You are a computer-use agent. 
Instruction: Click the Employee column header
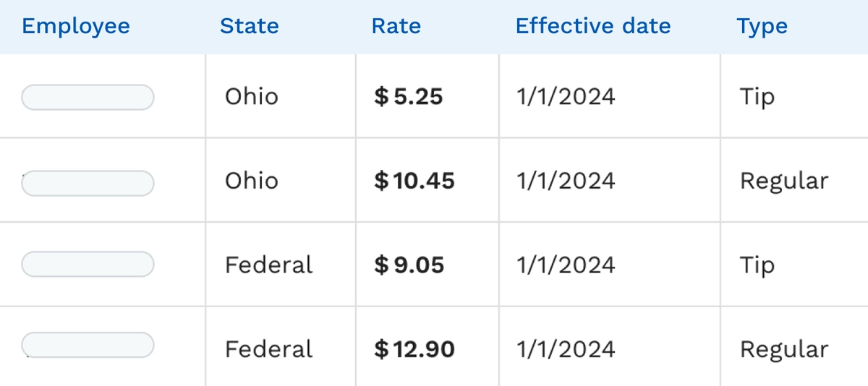(76, 27)
